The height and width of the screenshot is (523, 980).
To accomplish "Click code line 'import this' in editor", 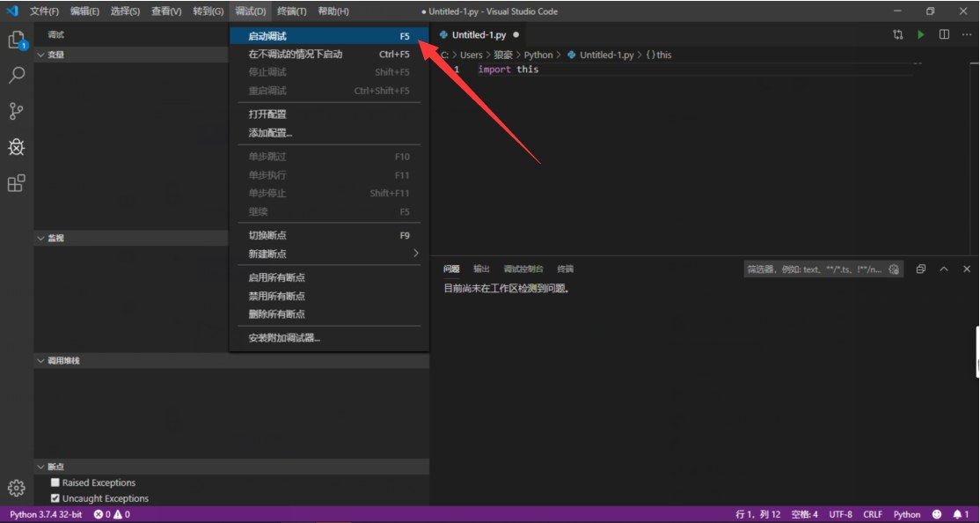I will pyautogui.click(x=508, y=70).
